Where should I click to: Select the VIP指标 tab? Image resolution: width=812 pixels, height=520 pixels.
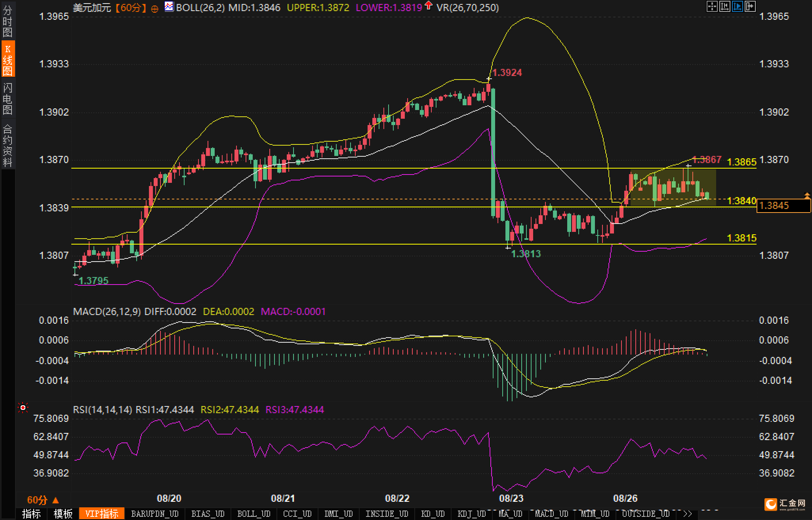pyautogui.click(x=102, y=514)
